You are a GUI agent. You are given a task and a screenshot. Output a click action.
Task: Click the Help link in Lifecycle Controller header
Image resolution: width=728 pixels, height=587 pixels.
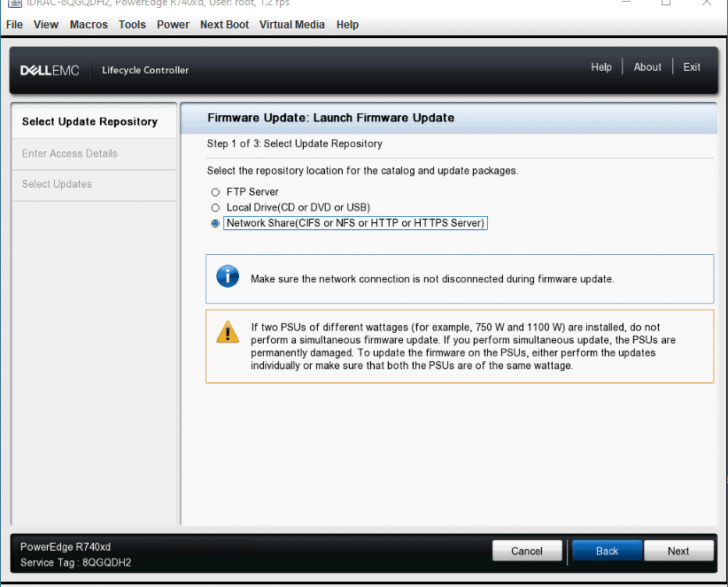[601, 67]
